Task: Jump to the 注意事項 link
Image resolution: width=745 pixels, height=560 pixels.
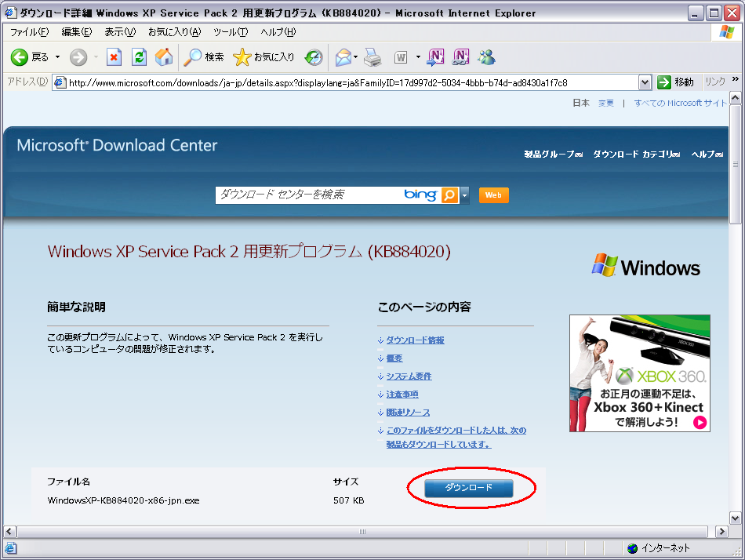Action: click(402, 394)
